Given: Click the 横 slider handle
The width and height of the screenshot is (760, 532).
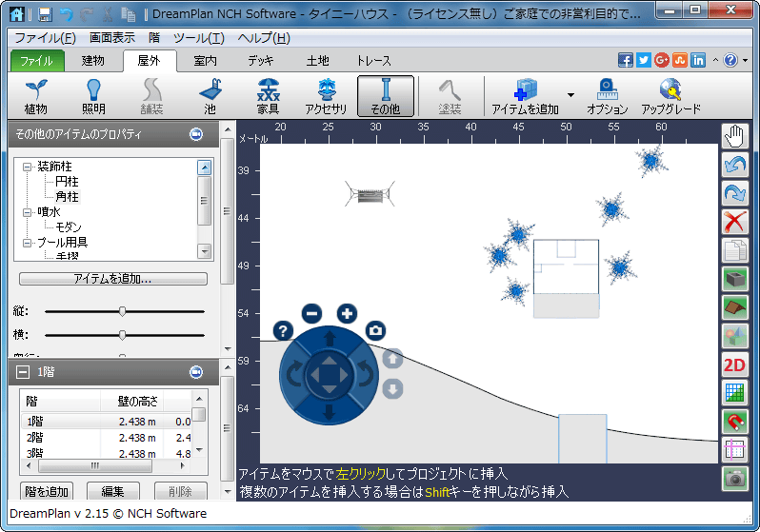Looking at the screenshot, I should [x=122, y=335].
